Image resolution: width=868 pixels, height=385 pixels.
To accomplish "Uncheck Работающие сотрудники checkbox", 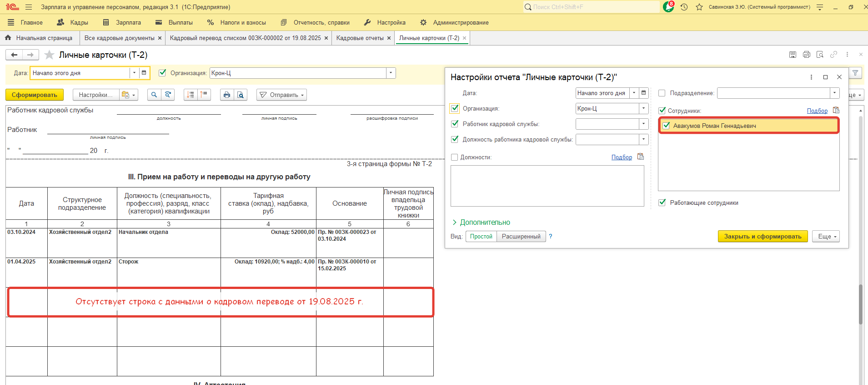I will [662, 203].
